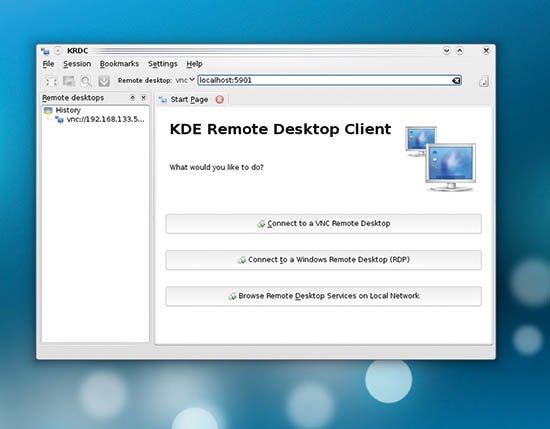Open the Bookmarks menu

(x=119, y=64)
